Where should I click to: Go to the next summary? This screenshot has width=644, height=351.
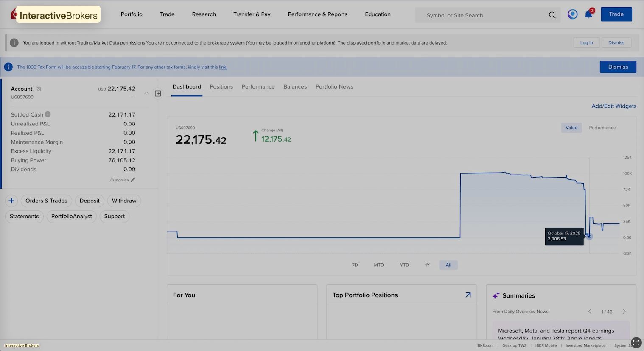tap(624, 312)
